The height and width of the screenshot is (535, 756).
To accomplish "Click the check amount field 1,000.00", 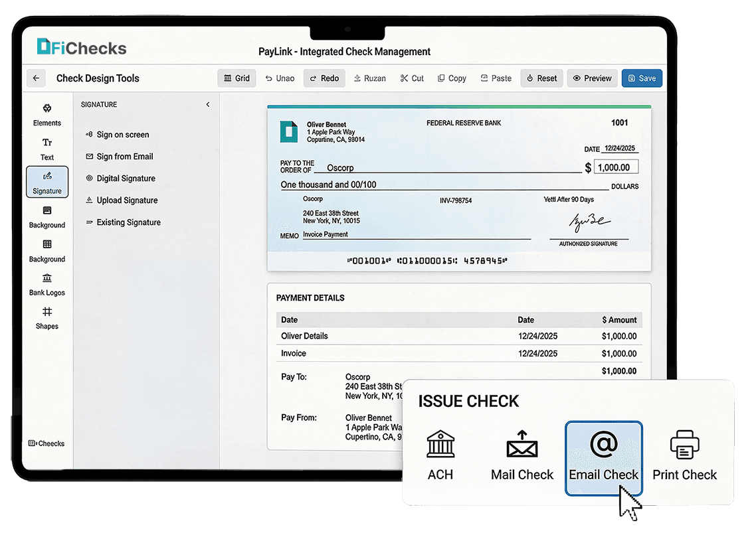I will [x=616, y=167].
